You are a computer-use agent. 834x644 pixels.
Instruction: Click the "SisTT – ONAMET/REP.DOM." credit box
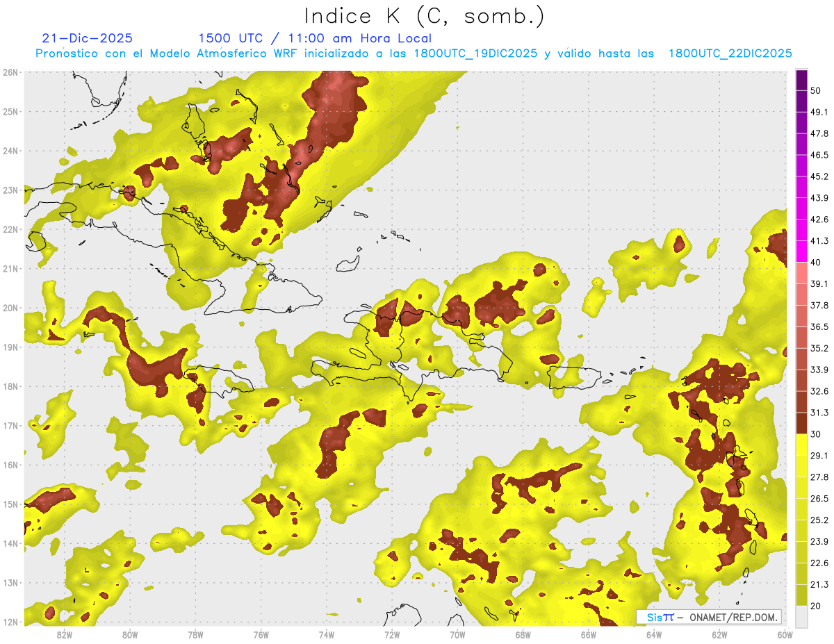[x=709, y=617]
